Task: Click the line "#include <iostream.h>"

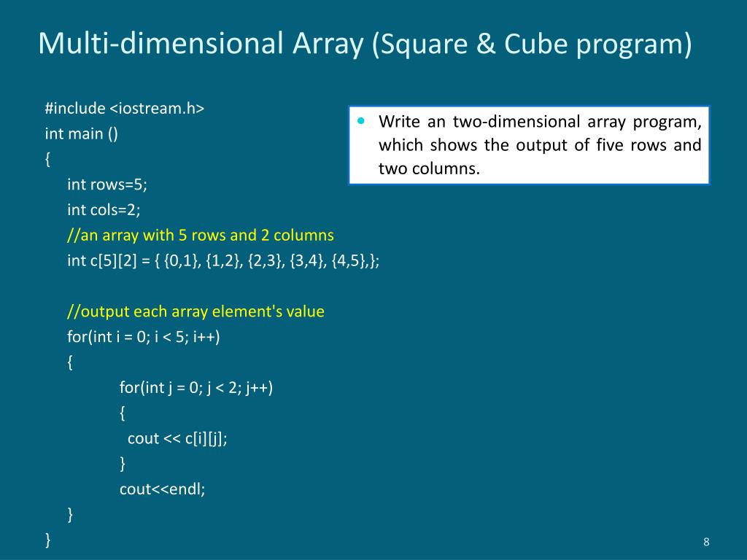Action: (x=124, y=109)
